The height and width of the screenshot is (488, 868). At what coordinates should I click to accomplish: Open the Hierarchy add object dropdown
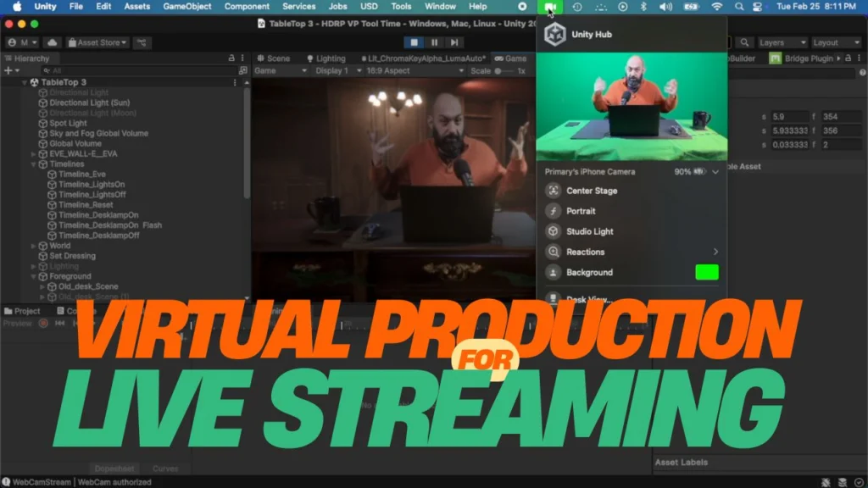(12, 71)
